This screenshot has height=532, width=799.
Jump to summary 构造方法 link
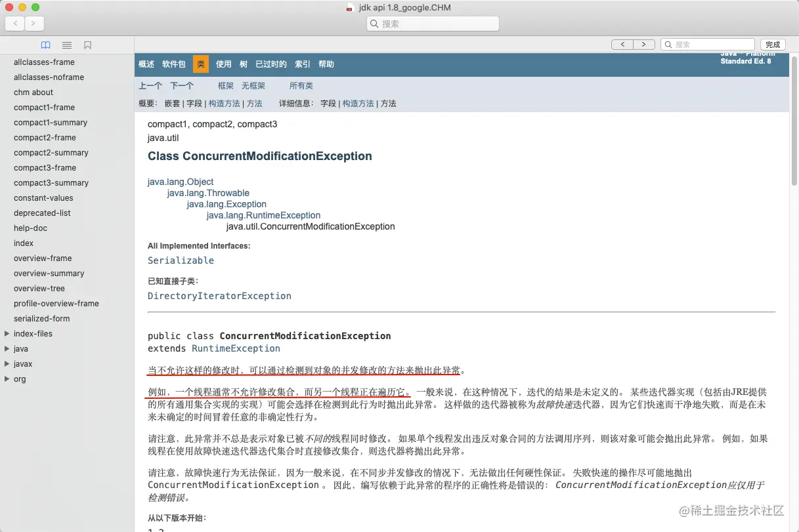point(225,104)
